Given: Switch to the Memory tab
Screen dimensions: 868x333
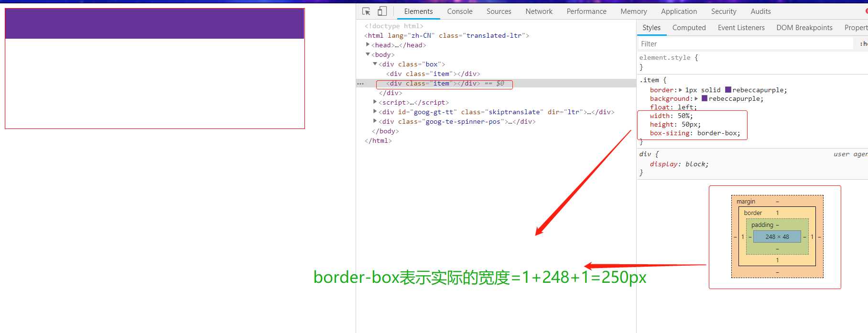Looking at the screenshot, I should tap(634, 11).
